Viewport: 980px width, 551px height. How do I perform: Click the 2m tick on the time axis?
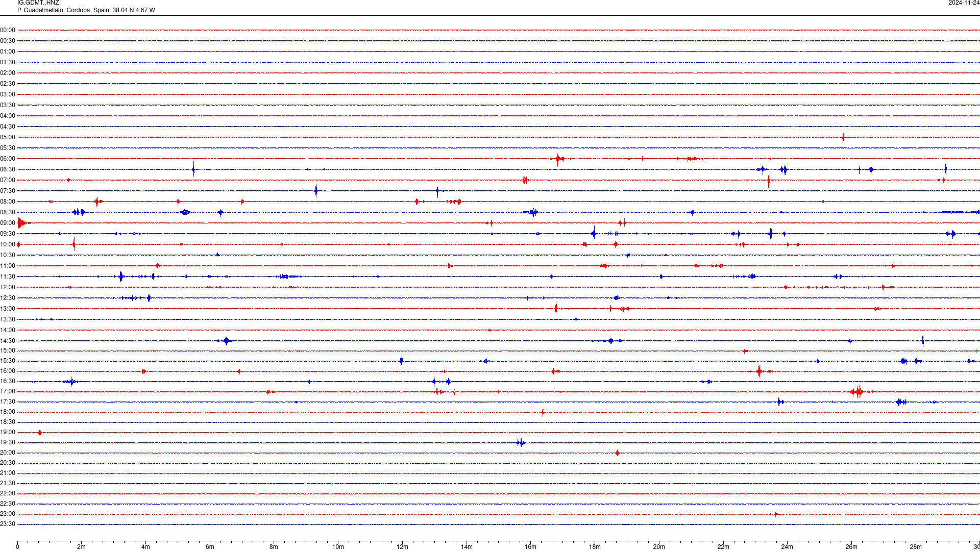82,547
